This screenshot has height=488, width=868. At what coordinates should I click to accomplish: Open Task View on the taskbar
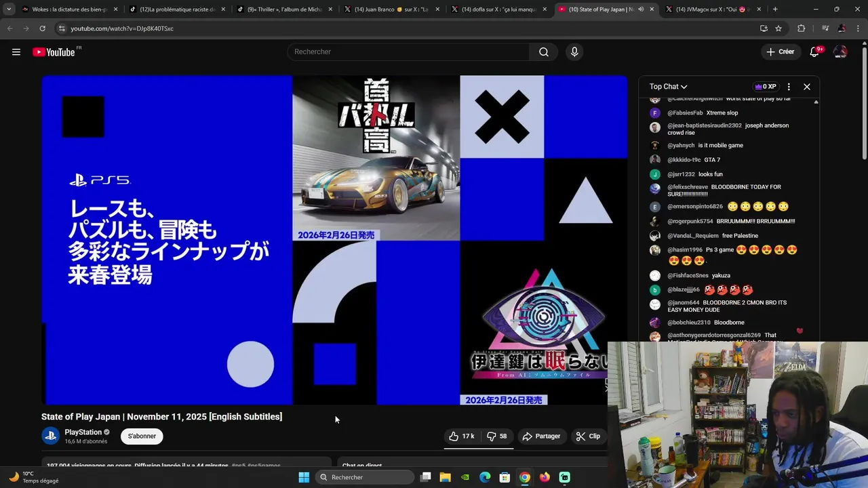(426, 477)
